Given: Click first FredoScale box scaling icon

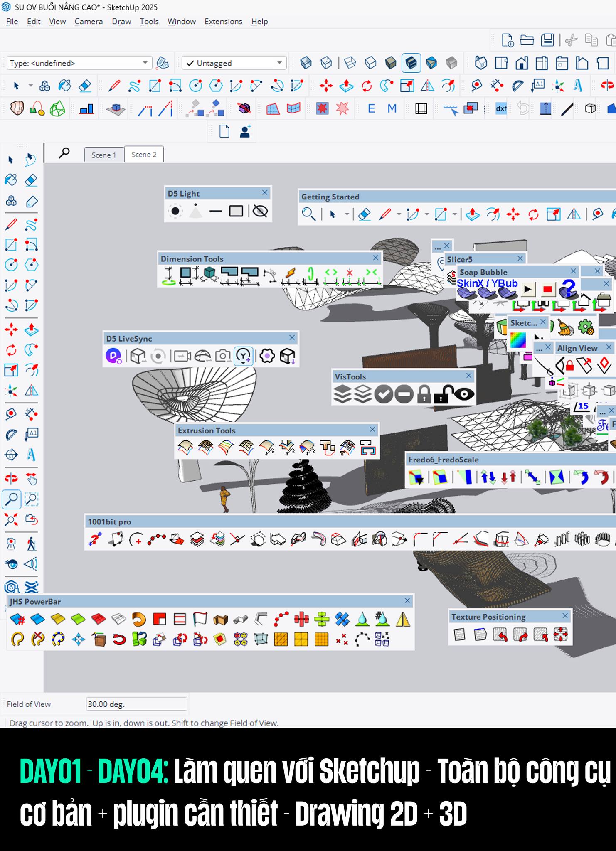Looking at the screenshot, I should click(416, 477).
